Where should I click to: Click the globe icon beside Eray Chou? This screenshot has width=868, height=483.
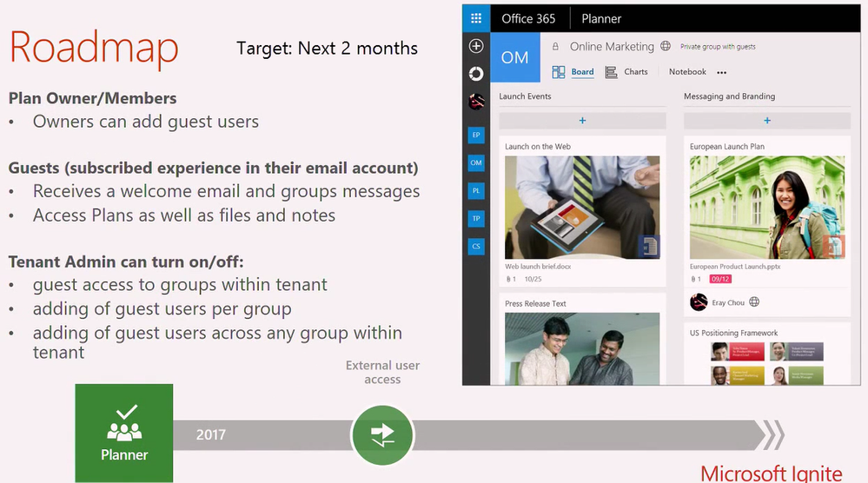(754, 302)
